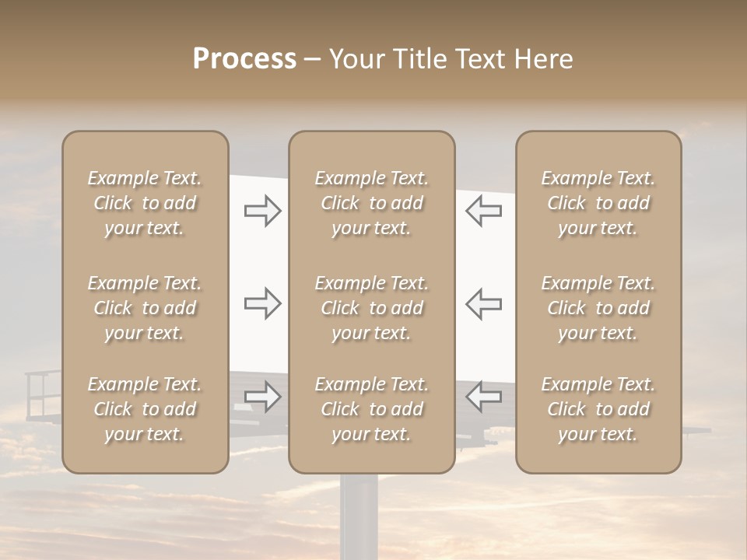Click the billboard pole in background image

(359, 517)
